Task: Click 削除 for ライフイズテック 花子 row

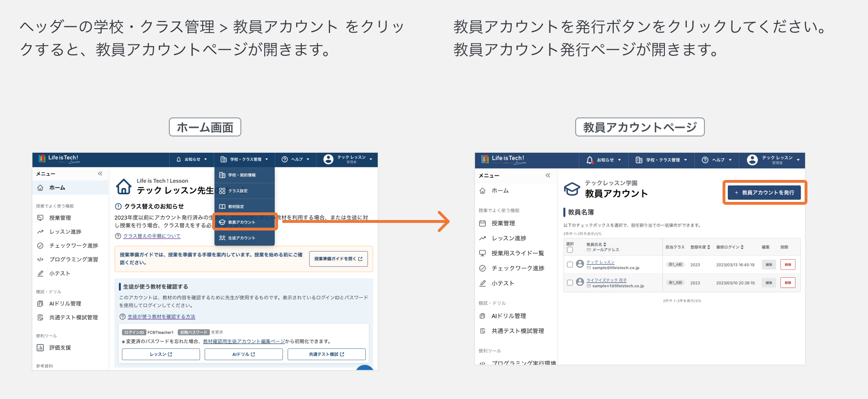Action: pyautogui.click(x=788, y=283)
